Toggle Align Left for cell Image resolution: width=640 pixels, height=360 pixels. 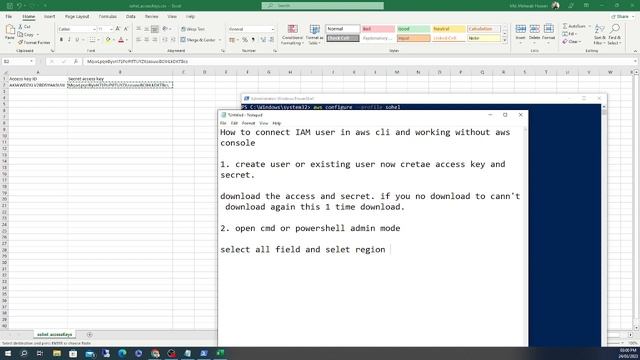(138, 40)
